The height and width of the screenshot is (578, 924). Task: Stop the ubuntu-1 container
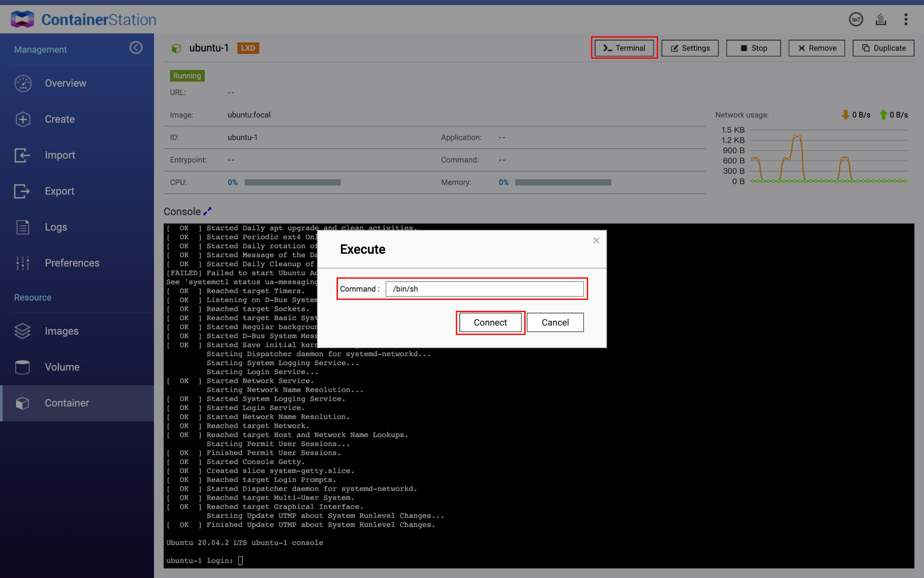pos(753,48)
